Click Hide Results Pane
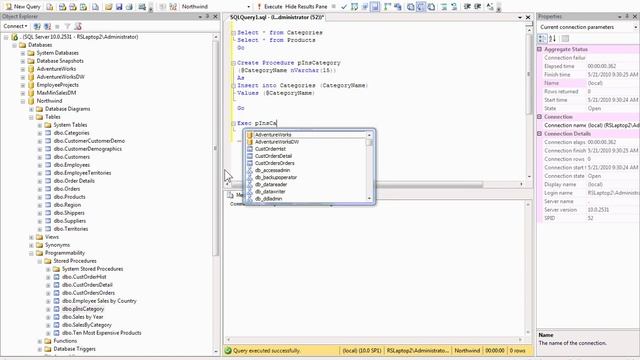The width and height of the screenshot is (640, 360). tap(306, 7)
